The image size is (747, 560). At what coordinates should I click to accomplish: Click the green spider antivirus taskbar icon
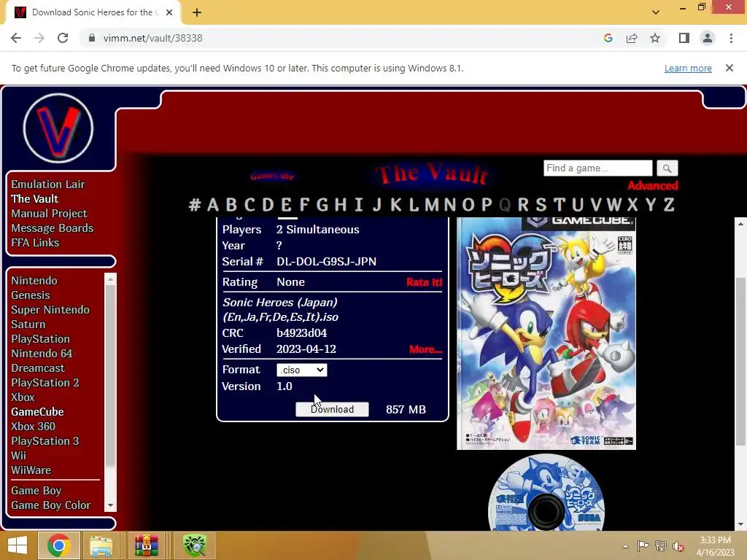(194, 545)
